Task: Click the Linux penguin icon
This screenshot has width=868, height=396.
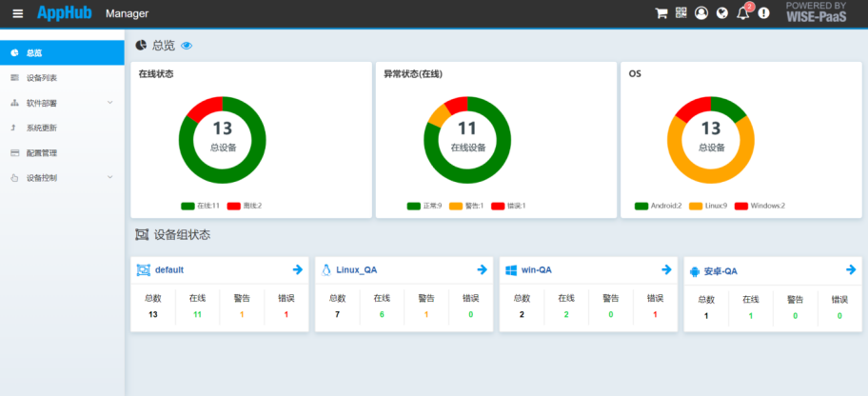Action: click(326, 269)
